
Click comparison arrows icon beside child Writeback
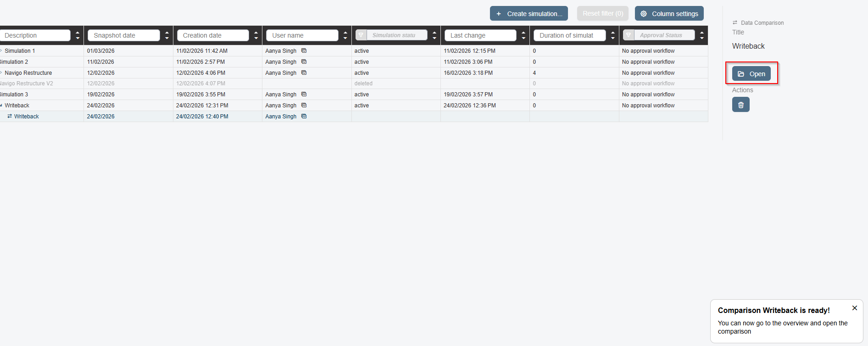pos(10,116)
